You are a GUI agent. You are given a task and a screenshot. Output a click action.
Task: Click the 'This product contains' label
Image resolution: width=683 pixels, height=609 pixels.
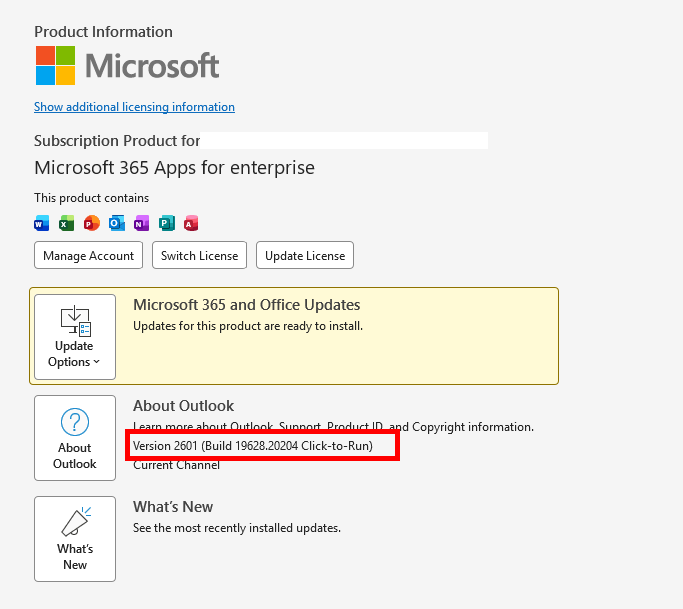pyautogui.click(x=91, y=198)
